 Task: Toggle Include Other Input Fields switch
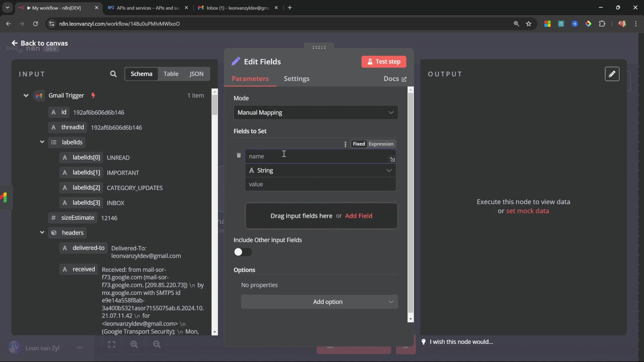coord(243,252)
